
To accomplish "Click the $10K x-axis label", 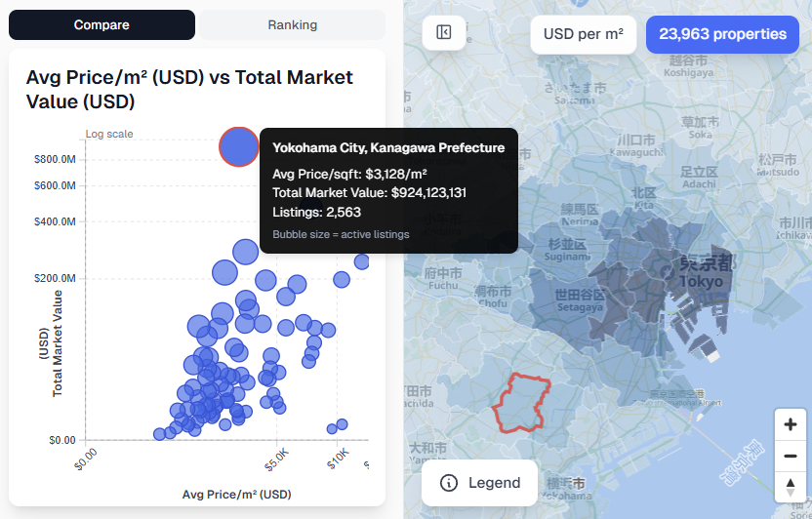I will (x=338, y=459).
